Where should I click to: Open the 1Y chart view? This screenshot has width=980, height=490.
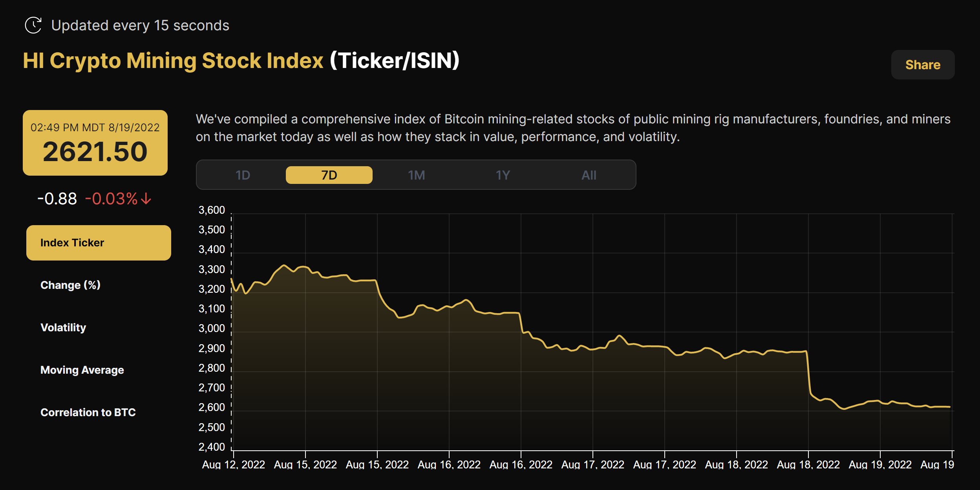tap(503, 175)
